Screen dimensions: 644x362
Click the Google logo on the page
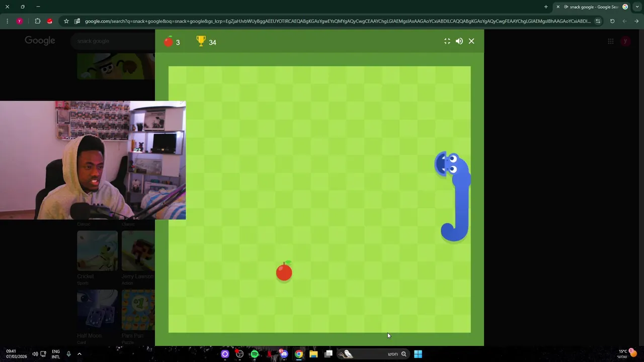(40, 41)
